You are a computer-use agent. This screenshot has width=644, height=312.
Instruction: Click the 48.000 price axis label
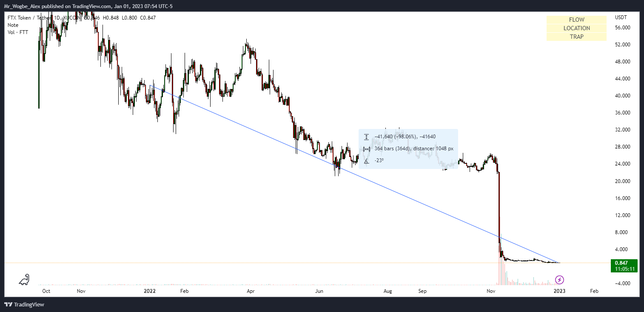623,62
